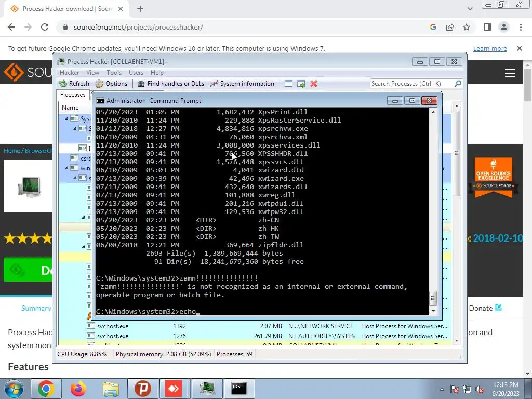The width and height of the screenshot is (532, 399).
Task: Click the red X terminate icon
Action: click(x=314, y=84)
